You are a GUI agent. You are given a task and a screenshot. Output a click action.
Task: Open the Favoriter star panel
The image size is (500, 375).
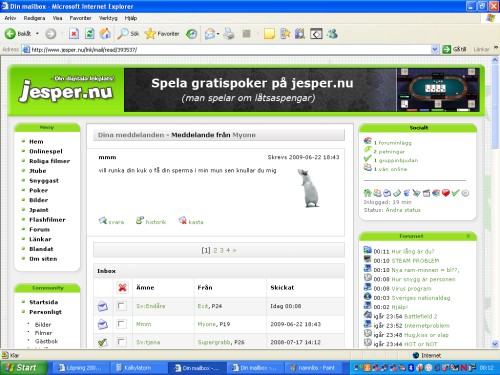tap(162, 34)
